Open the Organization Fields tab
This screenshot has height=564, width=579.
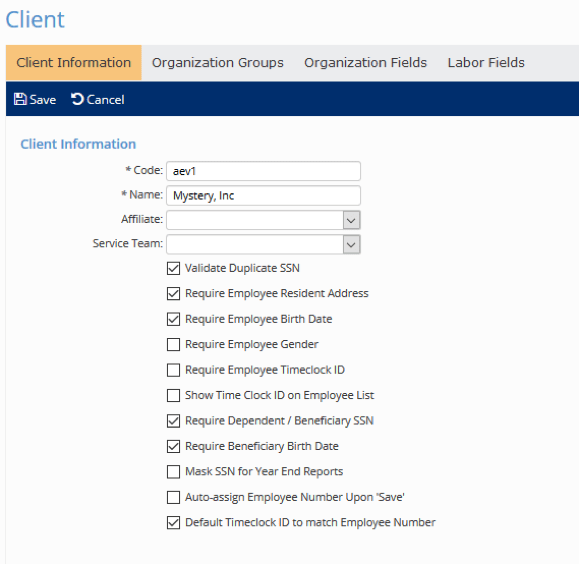(366, 63)
